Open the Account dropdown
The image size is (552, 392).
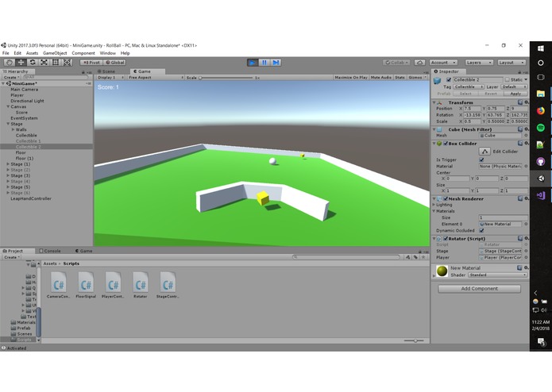[443, 63]
